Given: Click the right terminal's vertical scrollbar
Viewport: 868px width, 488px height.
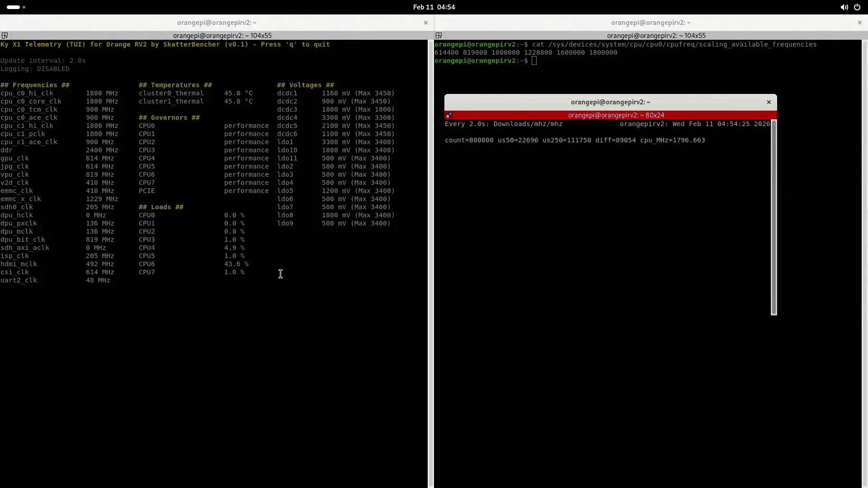Looking at the screenshot, I should tap(864, 262).
